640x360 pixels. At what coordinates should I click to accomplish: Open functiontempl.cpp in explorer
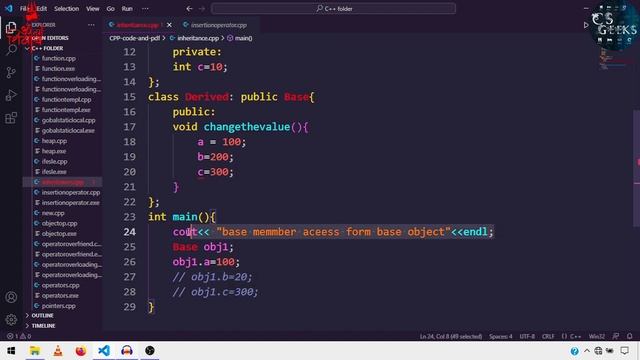(66, 100)
